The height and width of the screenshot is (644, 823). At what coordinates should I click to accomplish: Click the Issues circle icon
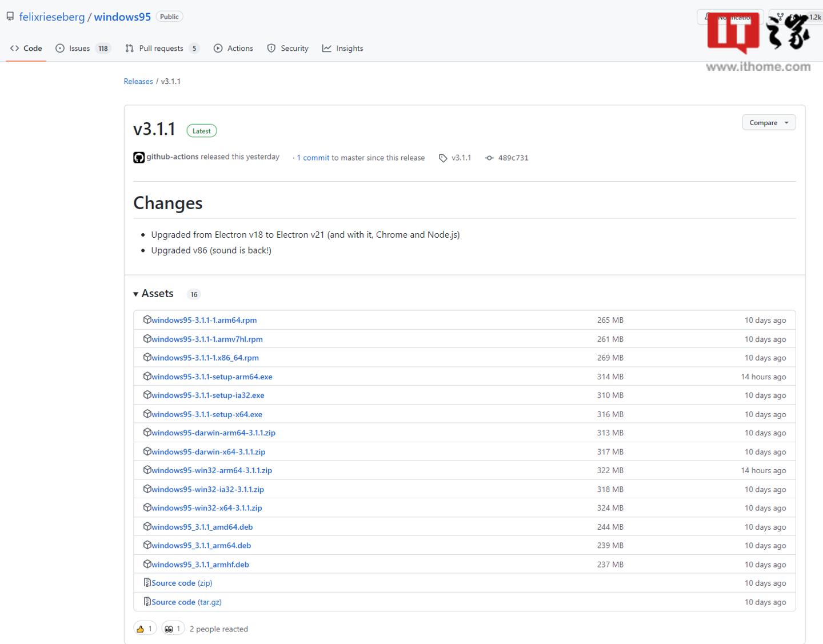click(61, 48)
